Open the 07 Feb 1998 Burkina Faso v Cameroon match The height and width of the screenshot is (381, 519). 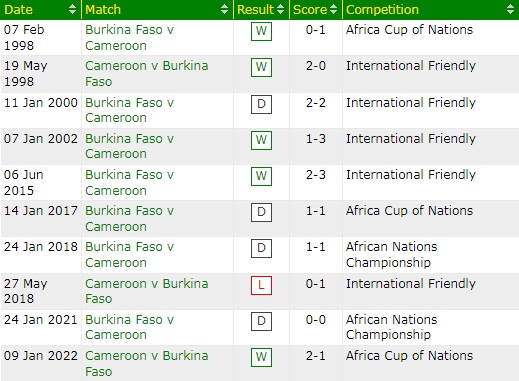(x=129, y=38)
